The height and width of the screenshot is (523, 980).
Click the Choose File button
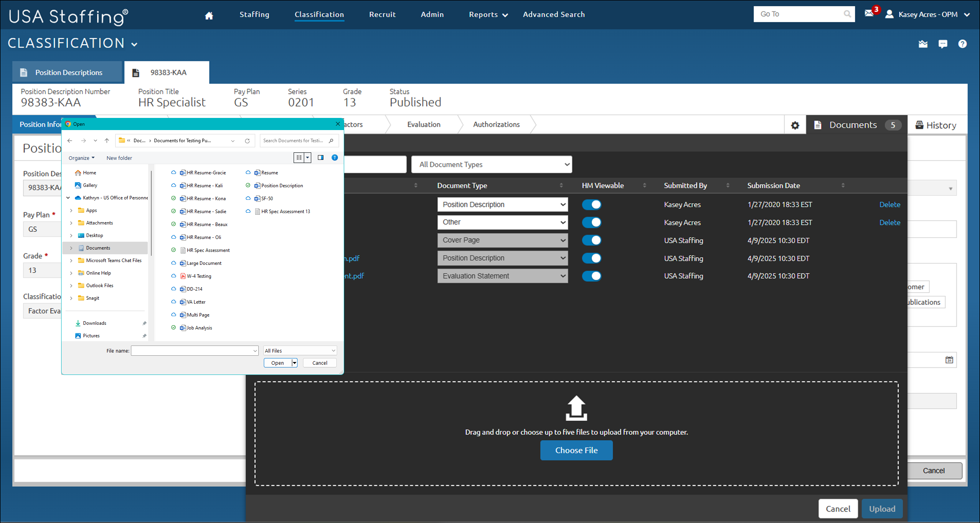pos(576,451)
